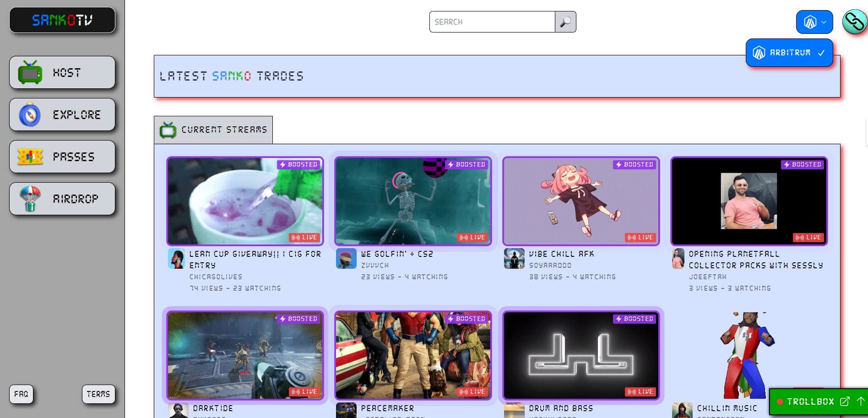
Task: Click the Latest Sanko Trades banner
Action: tap(497, 76)
